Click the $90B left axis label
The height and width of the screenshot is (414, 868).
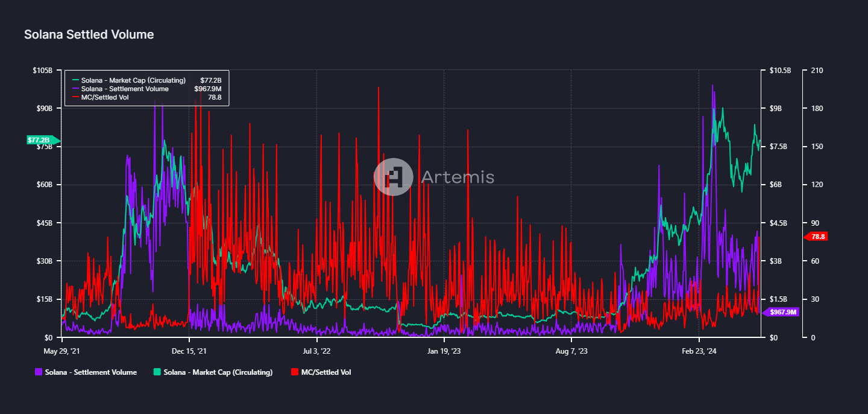pos(45,109)
